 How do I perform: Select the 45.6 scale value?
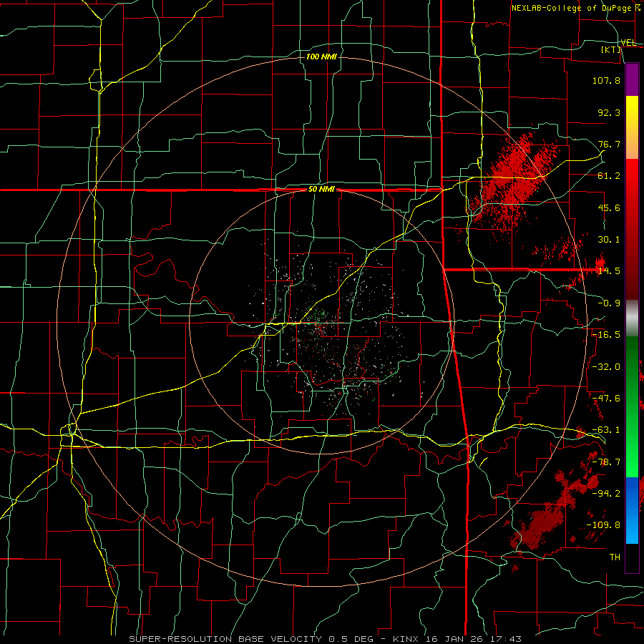click(609, 208)
